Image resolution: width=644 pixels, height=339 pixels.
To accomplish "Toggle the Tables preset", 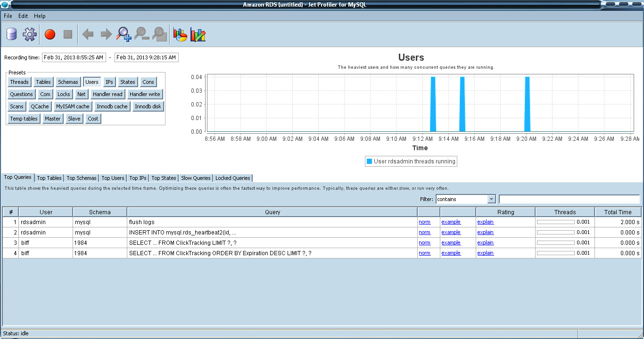I will (x=43, y=82).
